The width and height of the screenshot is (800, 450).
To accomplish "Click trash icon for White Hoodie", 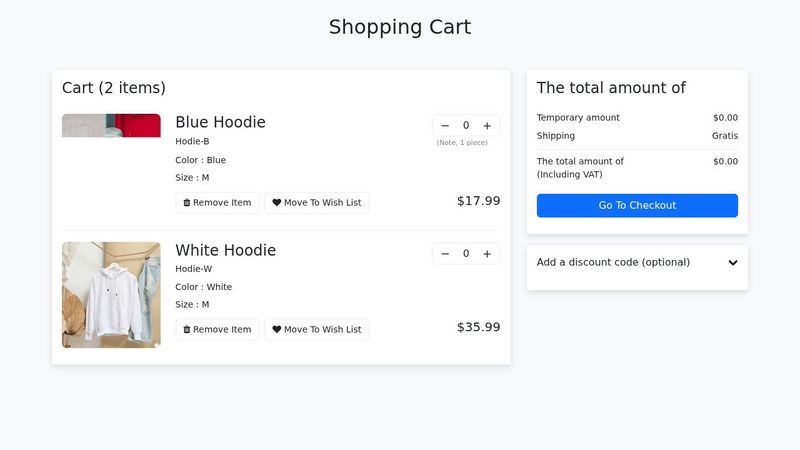I will pyautogui.click(x=187, y=330).
